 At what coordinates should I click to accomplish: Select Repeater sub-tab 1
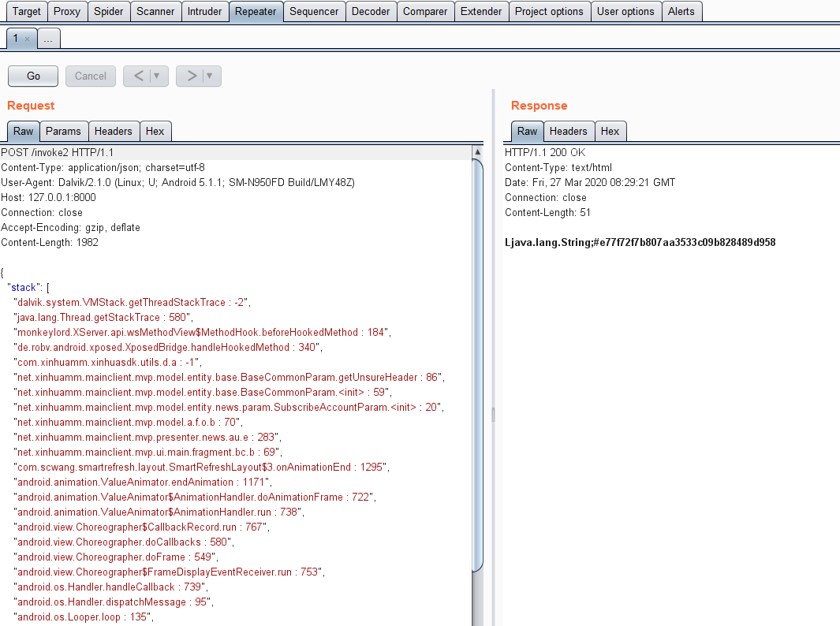pos(16,38)
